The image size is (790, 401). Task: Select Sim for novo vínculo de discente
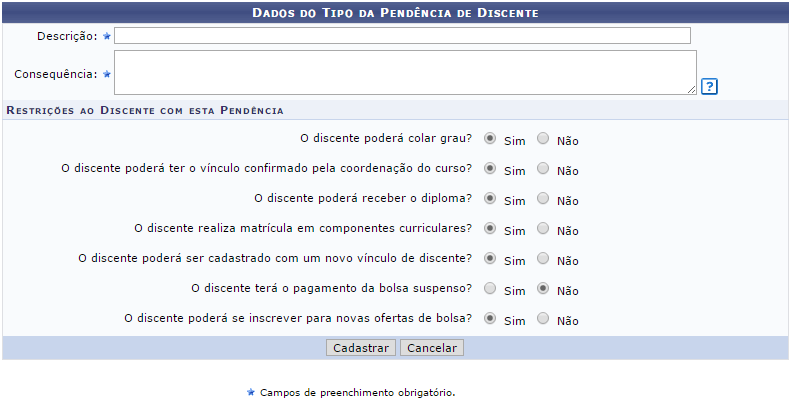pos(490,259)
